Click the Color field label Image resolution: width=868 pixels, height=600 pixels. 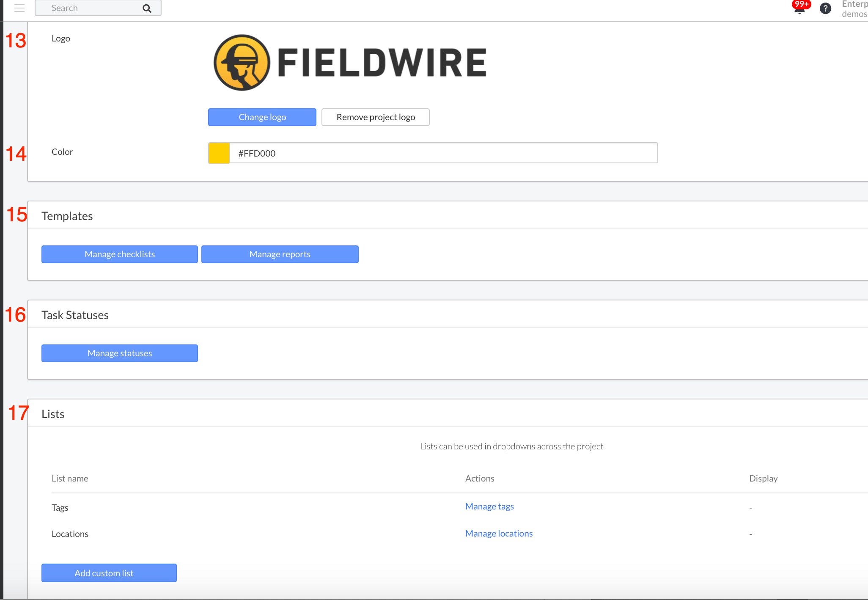[x=62, y=152]
